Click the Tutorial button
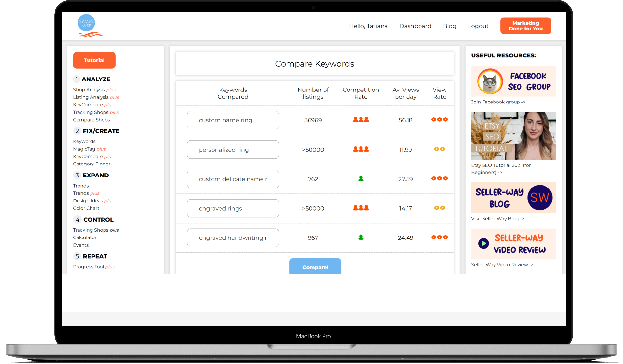Image resolution: width=623 pixels, height=364 pixels. tap(94, 60)
